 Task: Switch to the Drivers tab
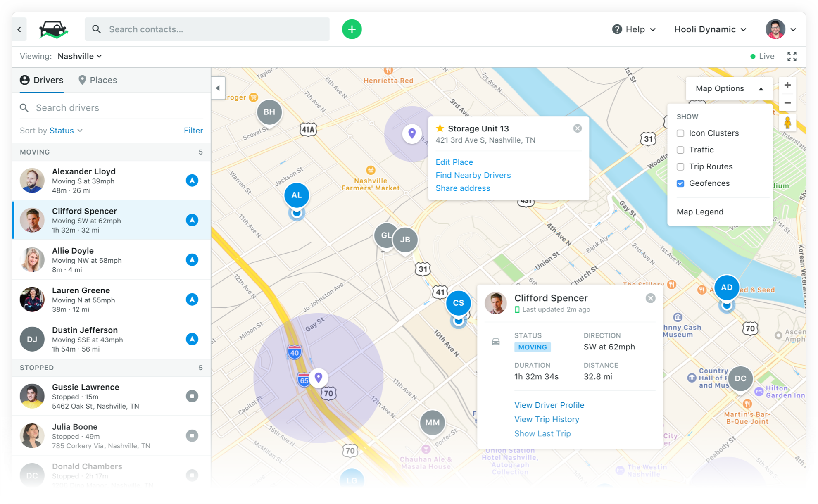pyautogui.click(x=42, y=80)
